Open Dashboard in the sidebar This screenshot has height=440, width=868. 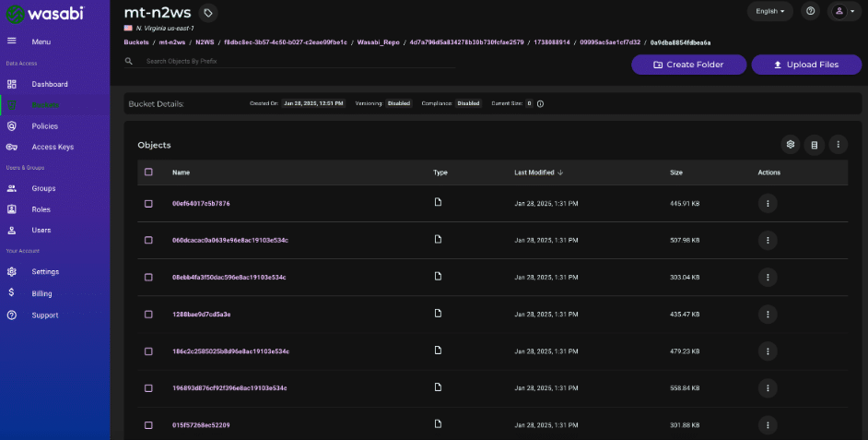tap(49, 84)
